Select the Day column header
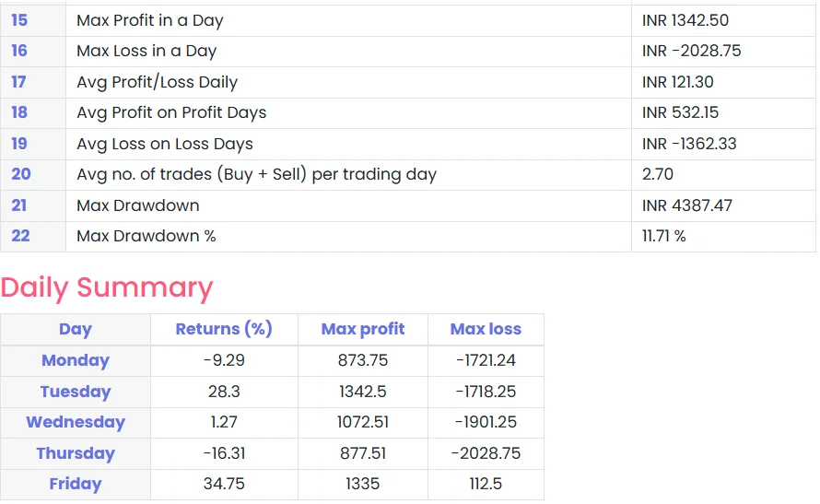 coord(76,329)
